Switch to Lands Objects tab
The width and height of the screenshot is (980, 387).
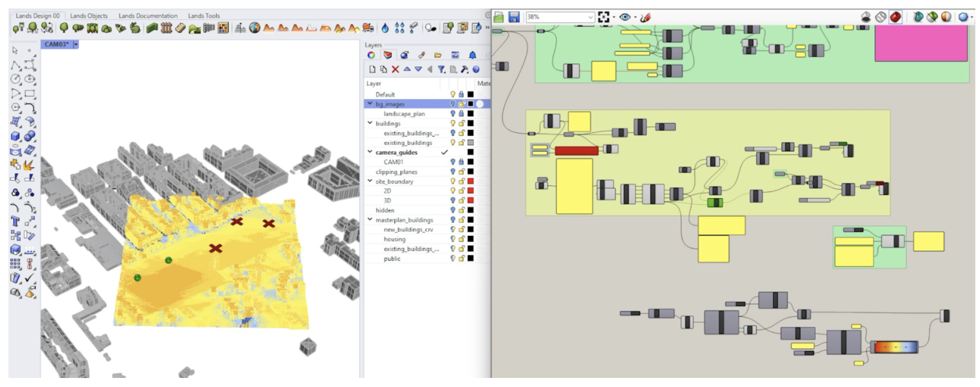(x=89, y=15)
